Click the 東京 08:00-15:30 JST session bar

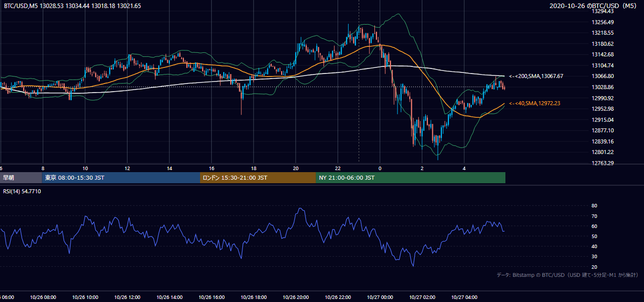tap(121, 178)
